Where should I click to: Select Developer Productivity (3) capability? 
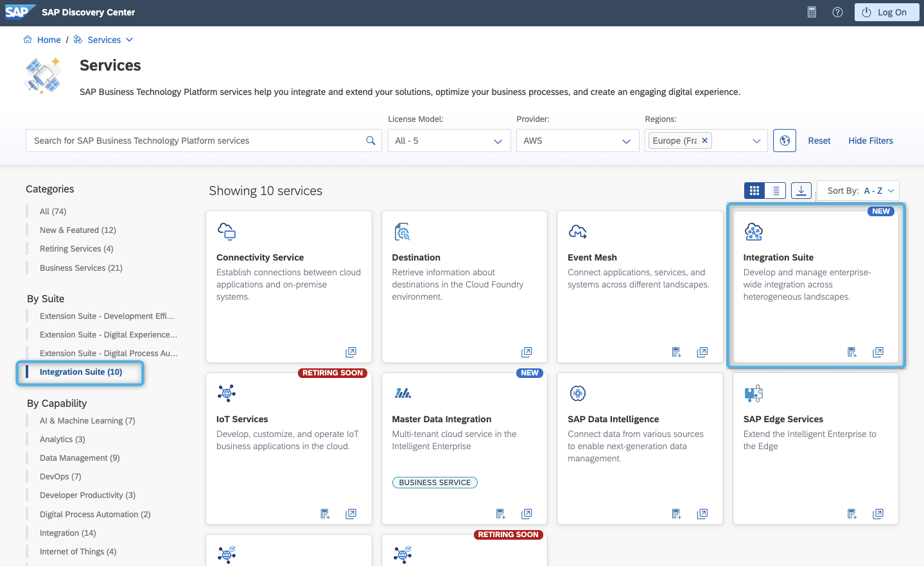[x=87, y=495]
